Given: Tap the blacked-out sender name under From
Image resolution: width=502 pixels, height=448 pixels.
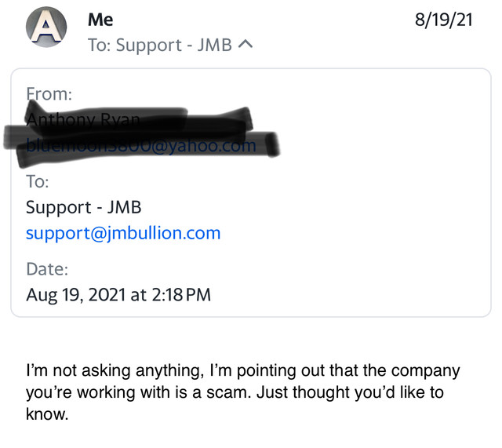Looking at the screenshot, I should coord(83,120).
